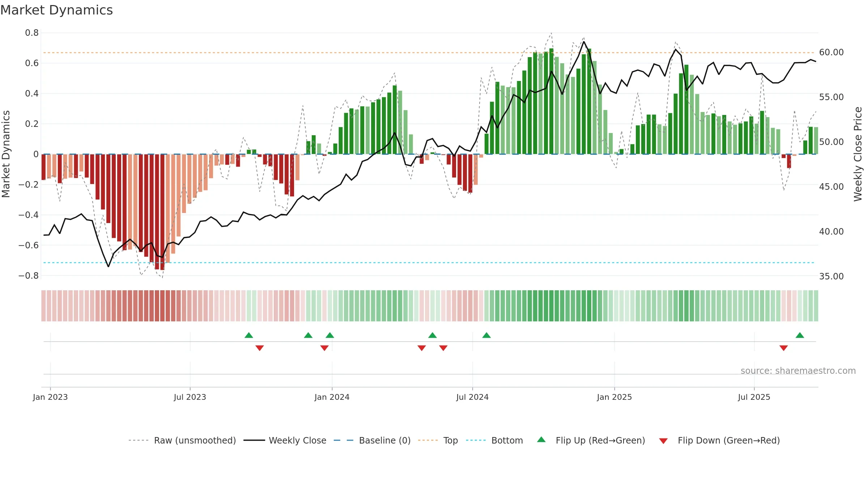Viewport: 868px width, 488px height.
Task: Click the 45.00 price axis tick
Action: click(x=831, y=187)
